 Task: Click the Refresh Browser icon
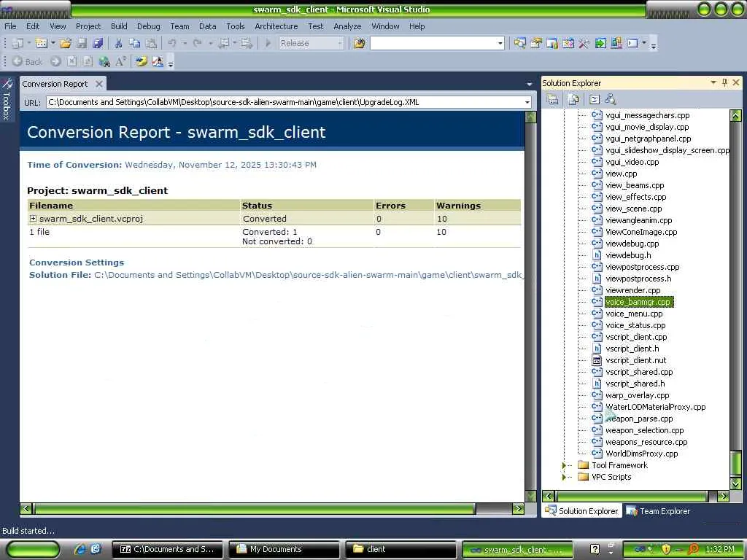[x=88, y=61]
